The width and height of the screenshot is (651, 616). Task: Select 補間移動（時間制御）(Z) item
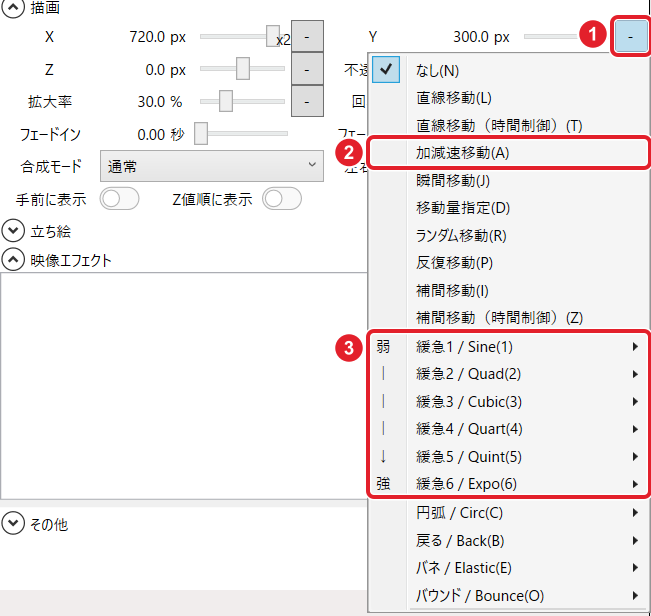coord(509,318)
